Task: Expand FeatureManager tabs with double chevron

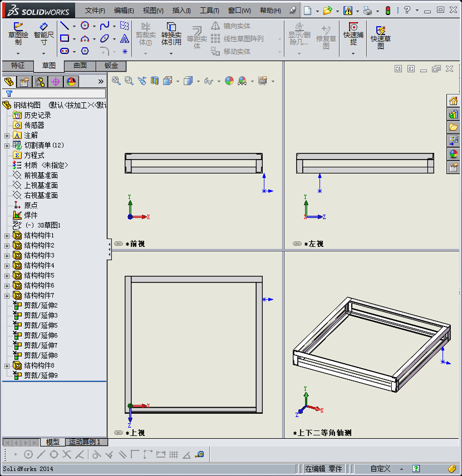Action: 101,81
